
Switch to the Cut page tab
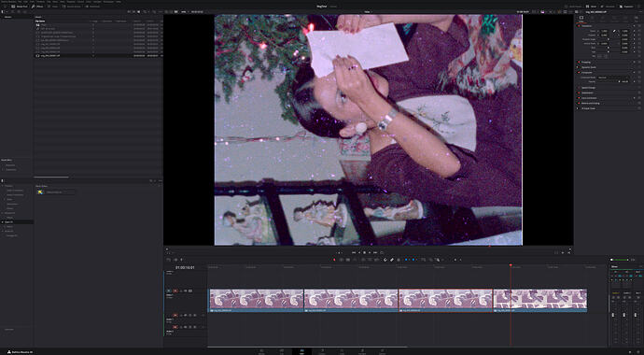[282, 351]
